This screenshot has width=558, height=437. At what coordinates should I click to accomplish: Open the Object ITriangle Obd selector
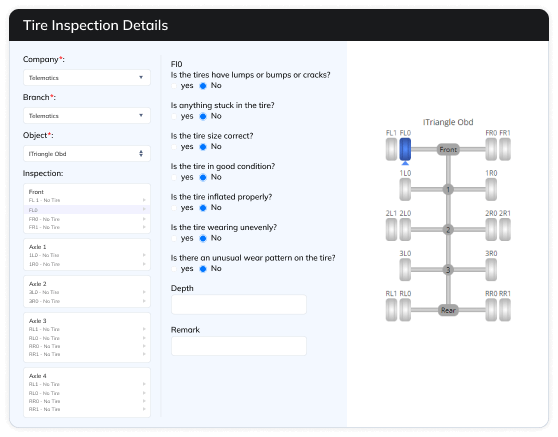coord(87,154)
